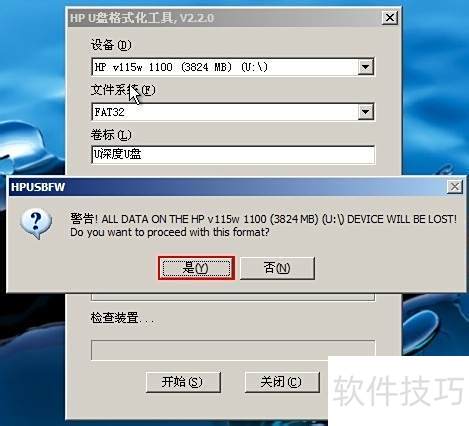Click the 设备(D) label
Screen dimensions: 469x426
(111, 45)
